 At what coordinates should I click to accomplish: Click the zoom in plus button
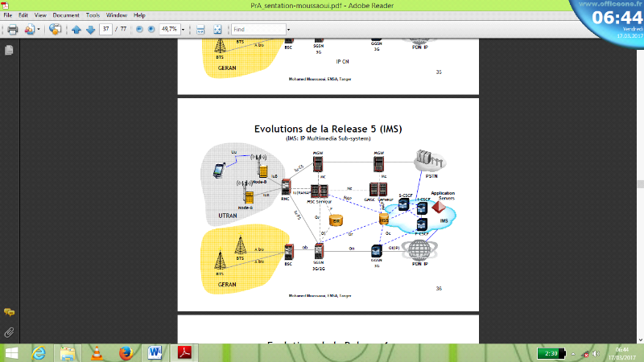pyautogui.click(x=151, y=30)
